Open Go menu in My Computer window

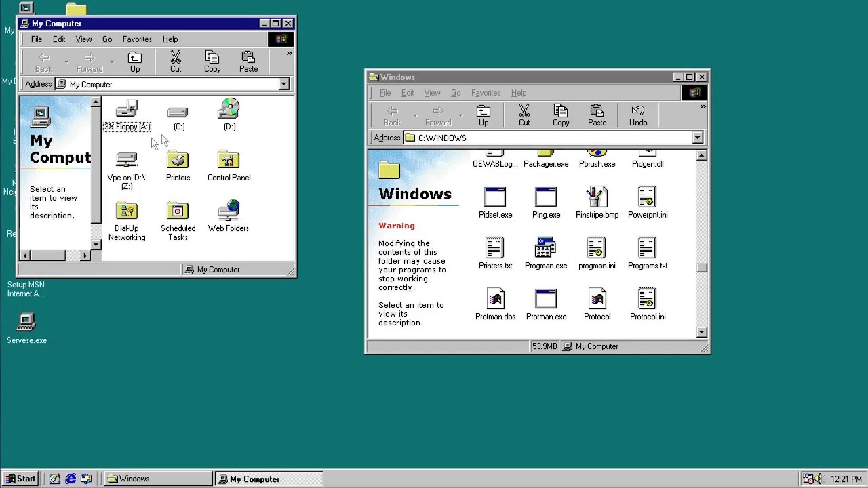pos(107,39)
